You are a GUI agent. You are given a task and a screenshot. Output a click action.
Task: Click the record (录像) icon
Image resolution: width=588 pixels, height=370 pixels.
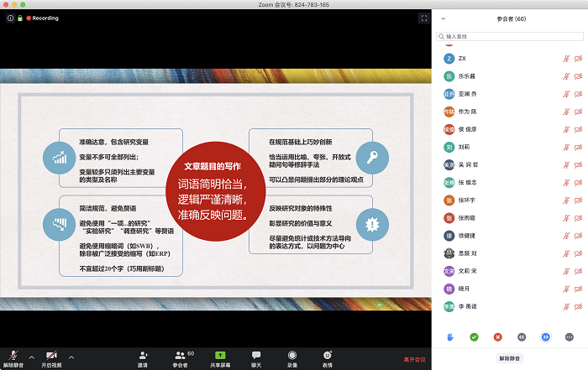tap(292, 357)
